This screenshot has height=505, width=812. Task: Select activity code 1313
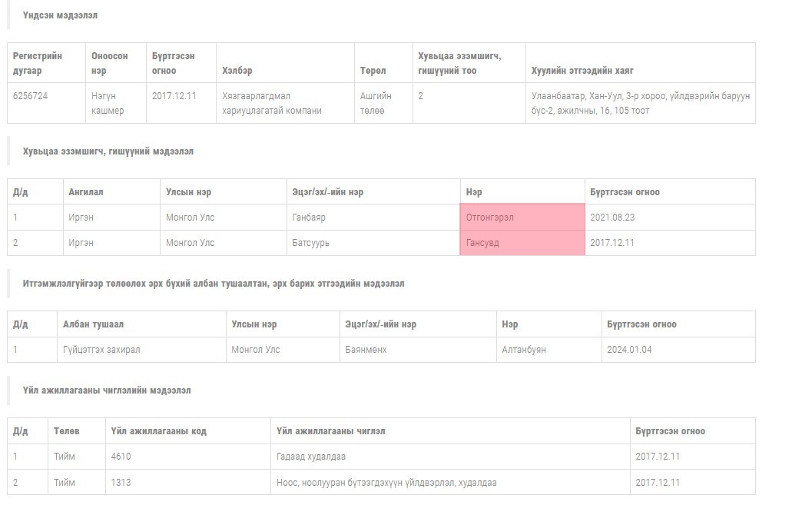121,483
